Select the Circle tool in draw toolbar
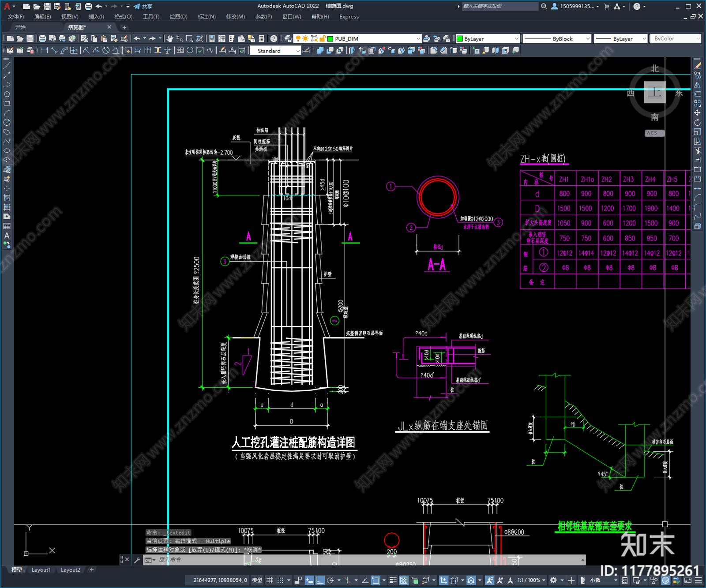 pyautogui.click(x=7, y=122)
